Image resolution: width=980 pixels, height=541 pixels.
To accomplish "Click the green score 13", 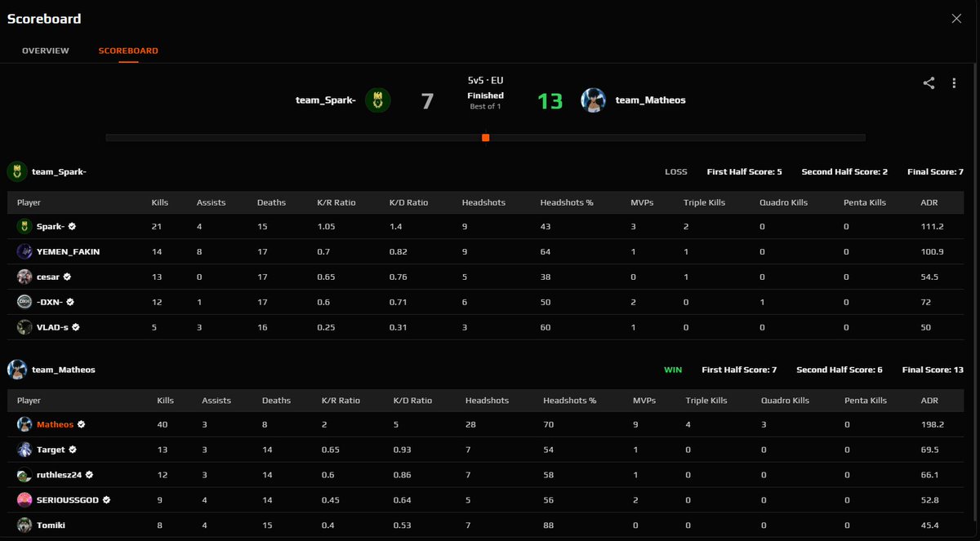I will coord(550,101).
